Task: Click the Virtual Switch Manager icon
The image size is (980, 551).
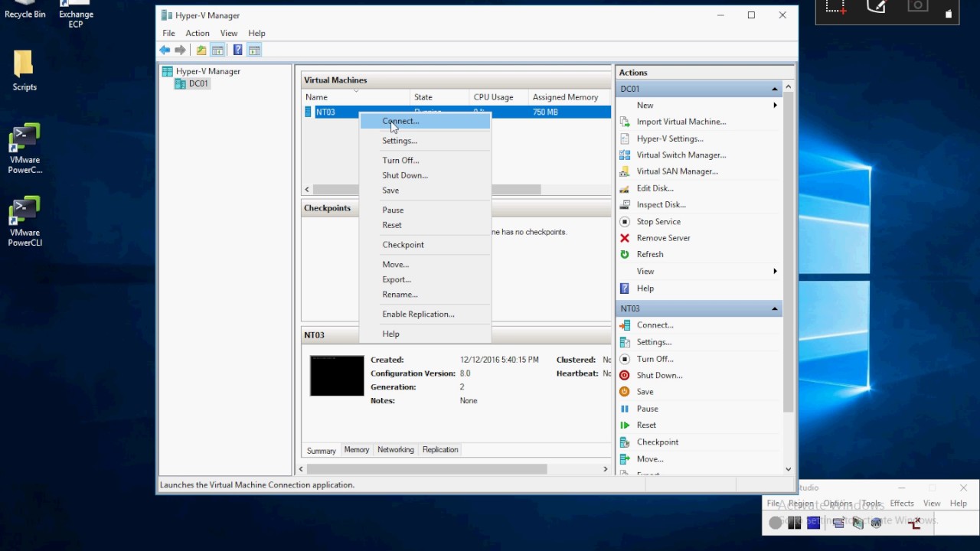Action: tap(625, 155)
